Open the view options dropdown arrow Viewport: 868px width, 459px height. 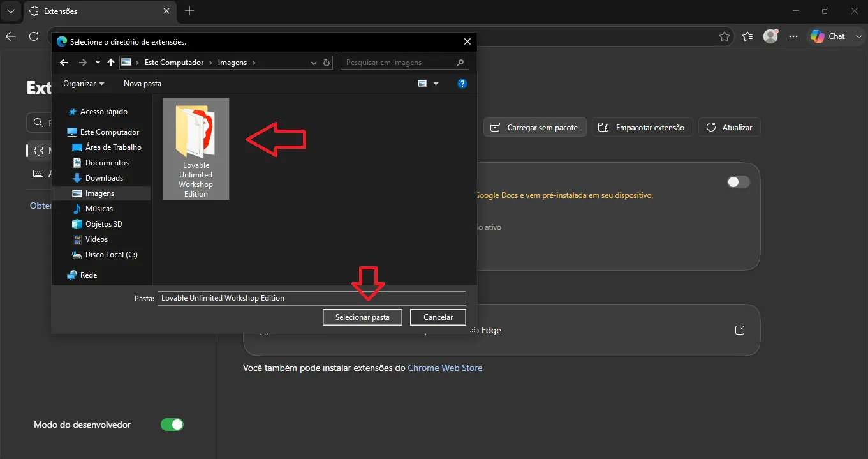436,84
